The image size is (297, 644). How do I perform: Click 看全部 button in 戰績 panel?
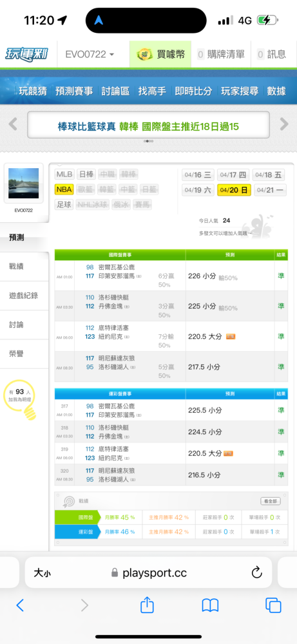tap(271, 501)
